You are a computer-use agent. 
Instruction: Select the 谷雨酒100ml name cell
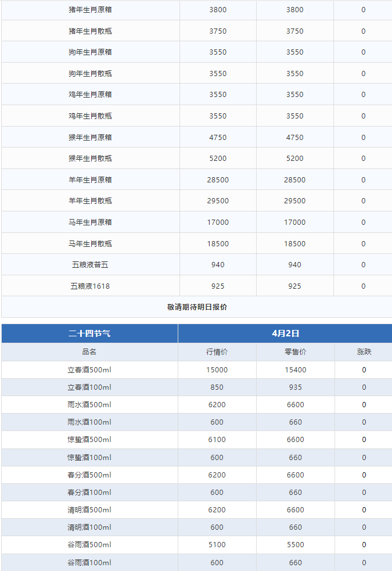(x=89, y=563)
